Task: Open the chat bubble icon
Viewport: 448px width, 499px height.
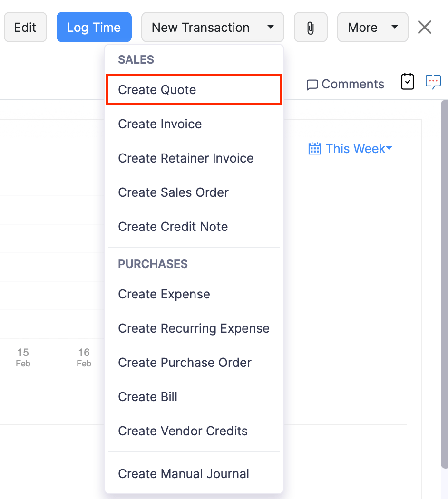Action: tap(433, 82)
